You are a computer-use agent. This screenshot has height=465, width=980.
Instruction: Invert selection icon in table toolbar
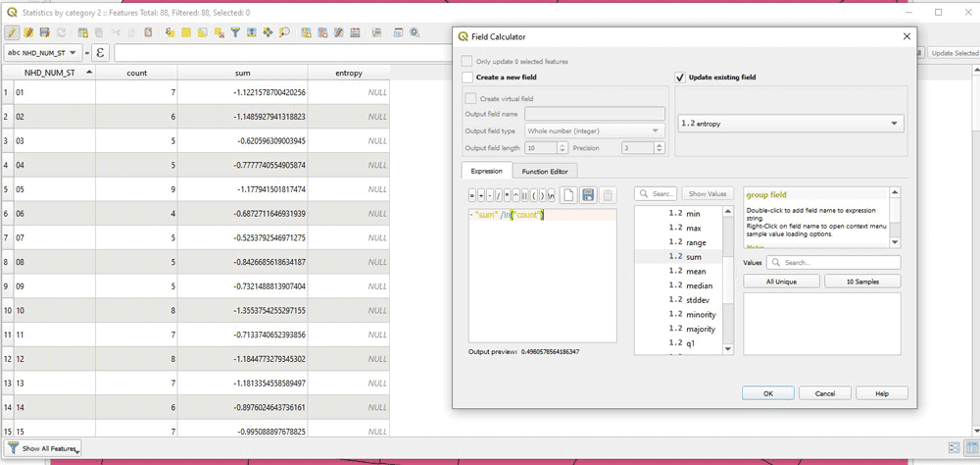[x=203, y=32]
